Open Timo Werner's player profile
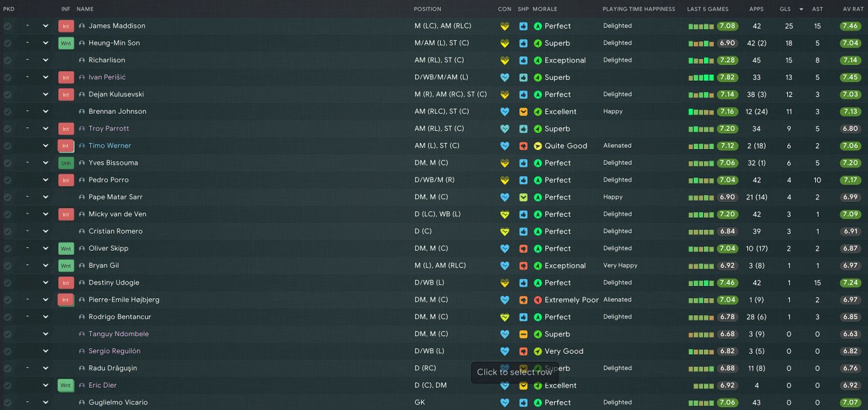This screenshot has height=410, width=868. point(110,146)
